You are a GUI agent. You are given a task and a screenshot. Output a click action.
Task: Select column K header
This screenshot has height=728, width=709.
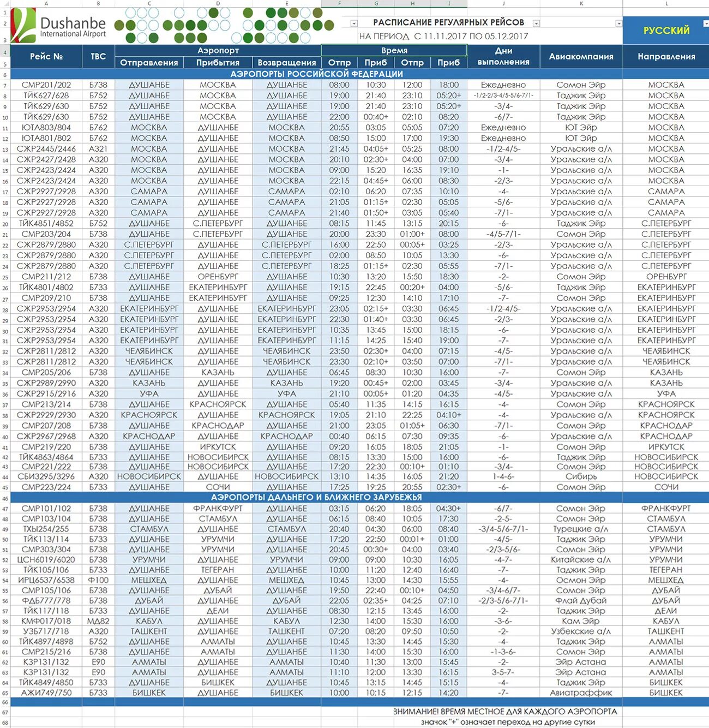click(581, 3)
